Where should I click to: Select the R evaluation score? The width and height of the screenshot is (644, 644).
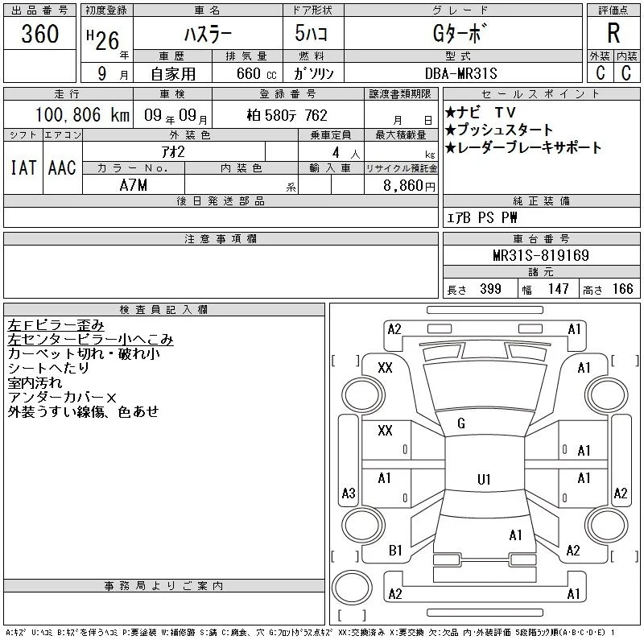[x=613, y=33]
